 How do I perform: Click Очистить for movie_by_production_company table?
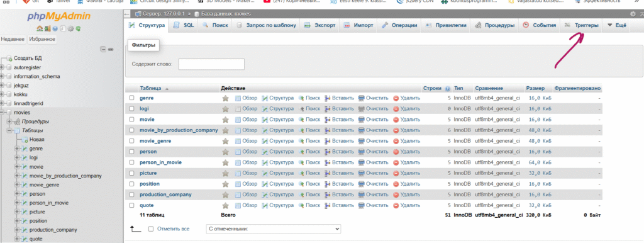[373, 130]
